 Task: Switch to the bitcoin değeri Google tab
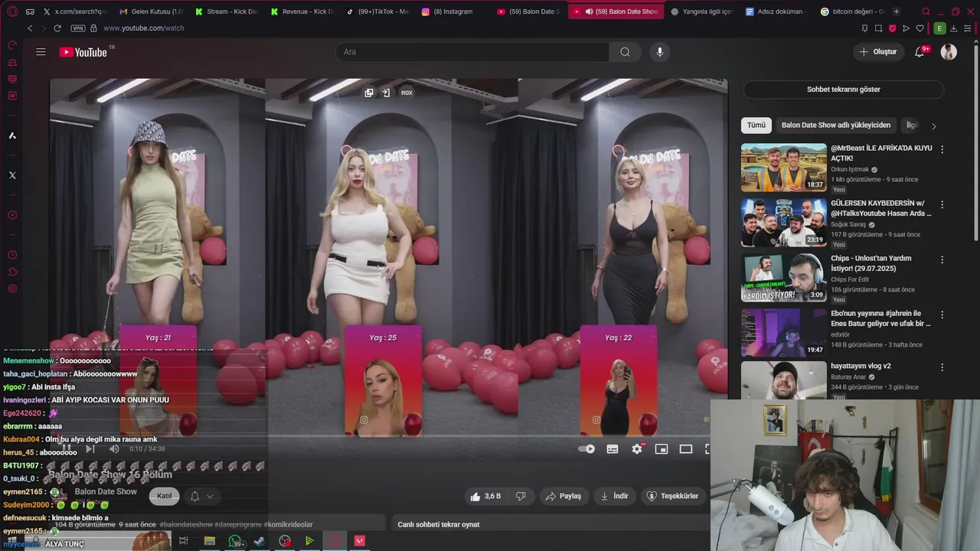pyautogui.click(x=851, y=11)
